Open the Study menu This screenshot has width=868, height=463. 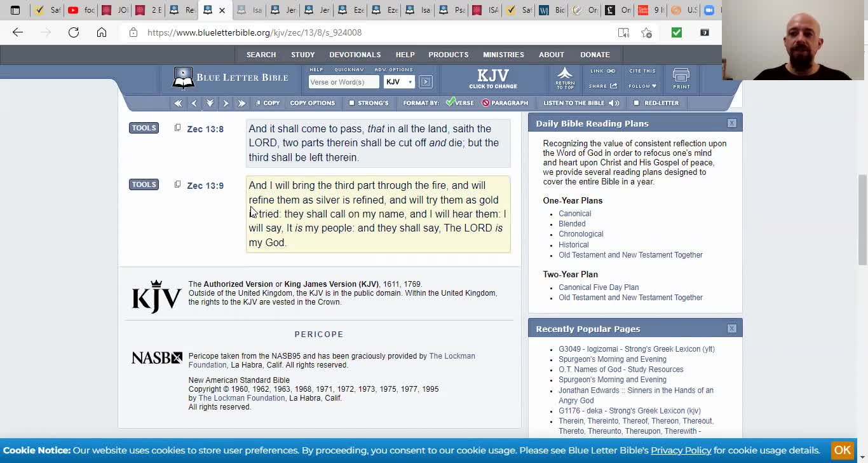[303, 55]
